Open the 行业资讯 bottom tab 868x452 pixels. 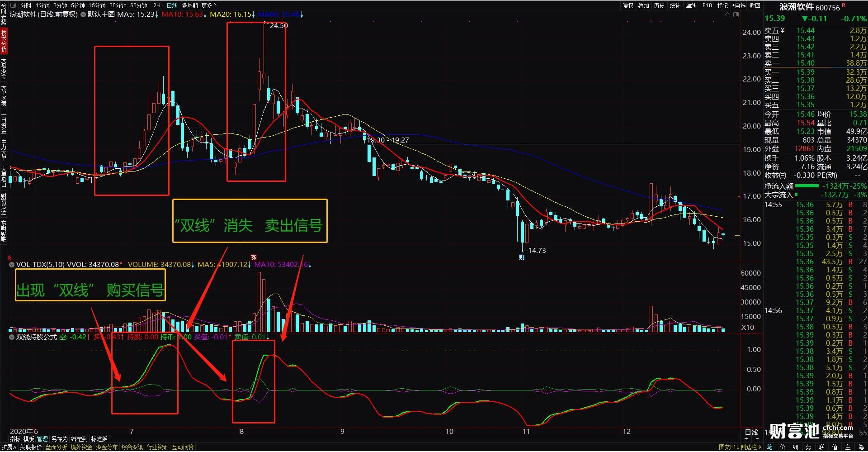157,447
